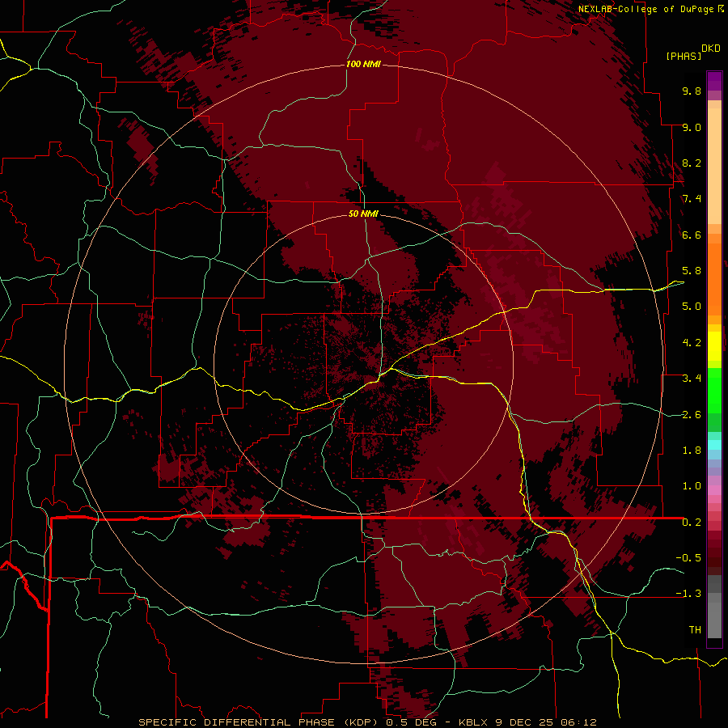Click the KBLX station identifier in caption

[472, 722]
